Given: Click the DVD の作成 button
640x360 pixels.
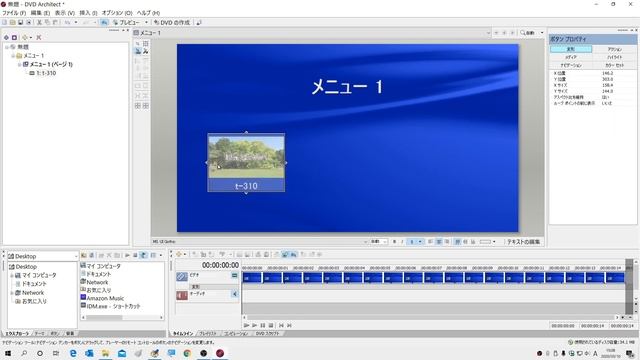Looking at the screenshot, I should click(x=172, y=22).
